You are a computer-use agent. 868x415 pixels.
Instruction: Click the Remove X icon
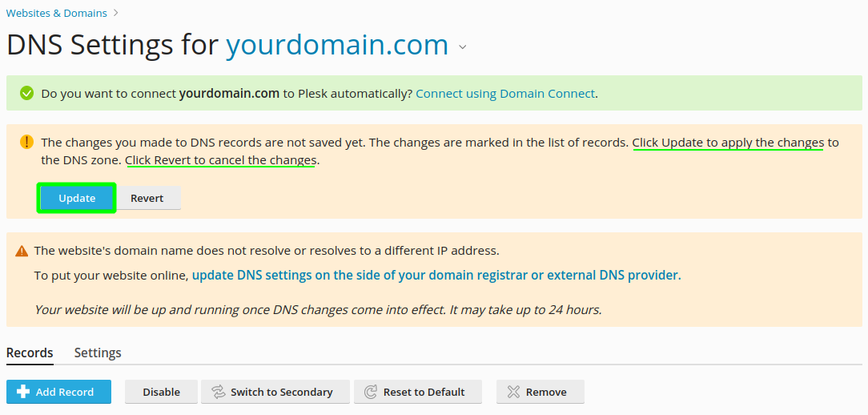[x=513, y=392]
